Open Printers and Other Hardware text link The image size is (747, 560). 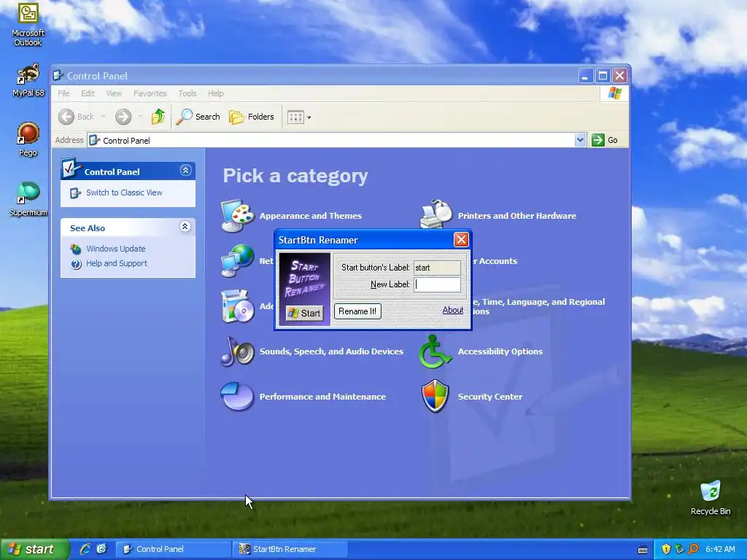(x=517, y=216)
